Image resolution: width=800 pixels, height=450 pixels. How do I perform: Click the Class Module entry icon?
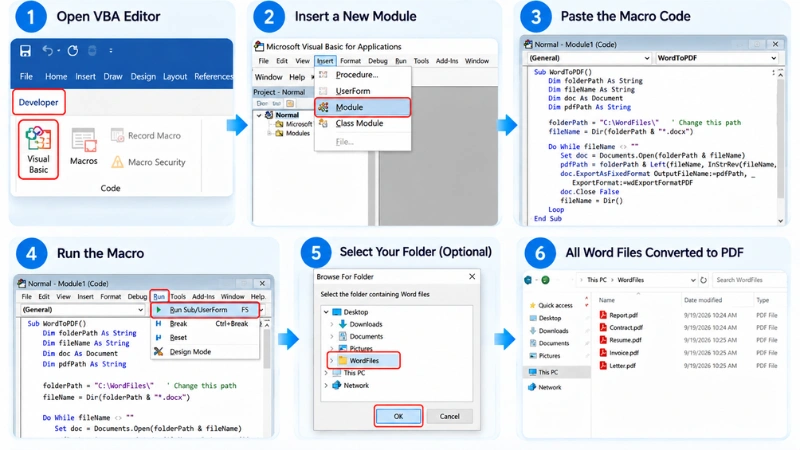click(323, 123)
